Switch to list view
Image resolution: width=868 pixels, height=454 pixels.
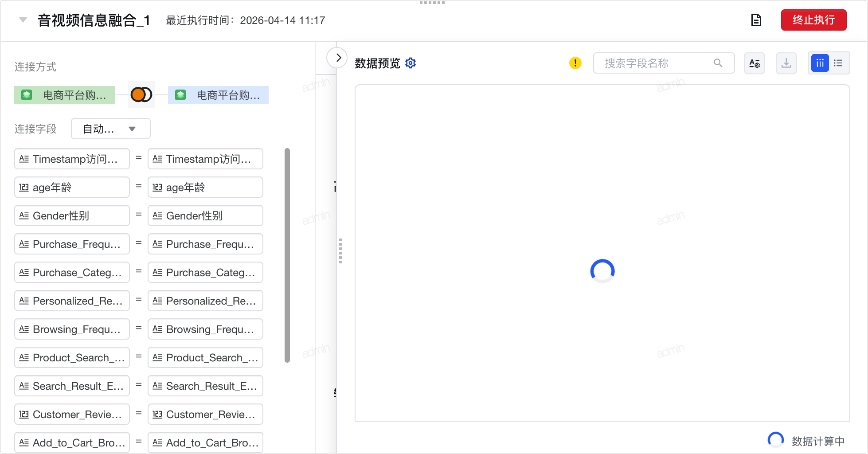tap(838, 63)
